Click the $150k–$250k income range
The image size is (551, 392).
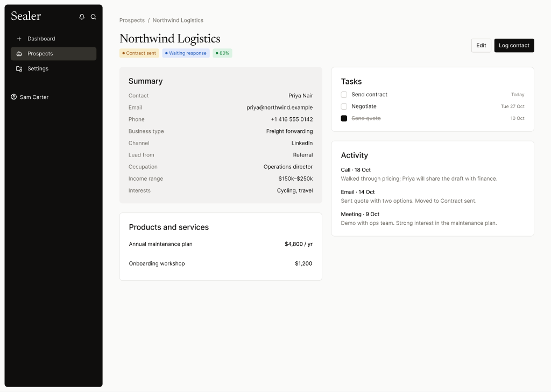(x=295, y=179)
